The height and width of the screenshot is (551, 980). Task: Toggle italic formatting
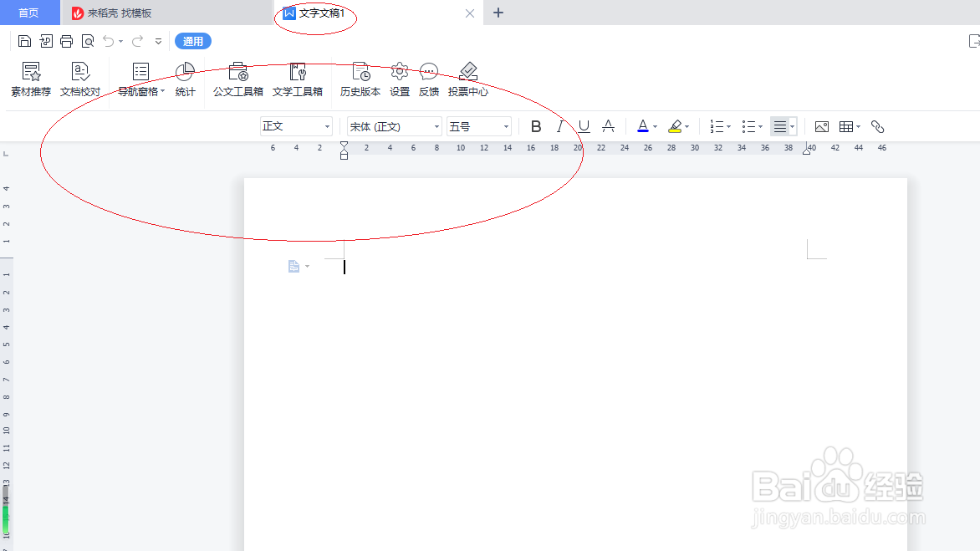559,126
